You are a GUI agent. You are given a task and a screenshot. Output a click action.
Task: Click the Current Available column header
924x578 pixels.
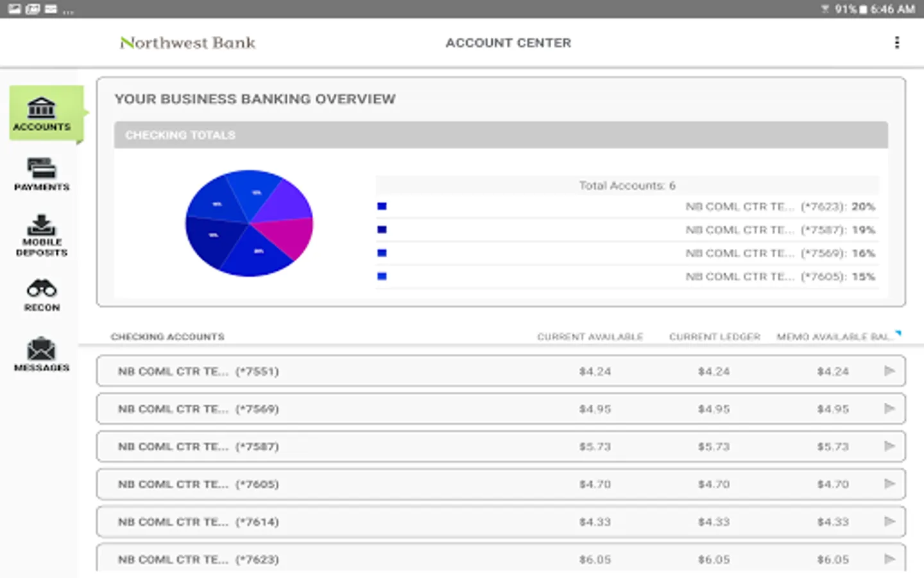[x=590, y=337]
